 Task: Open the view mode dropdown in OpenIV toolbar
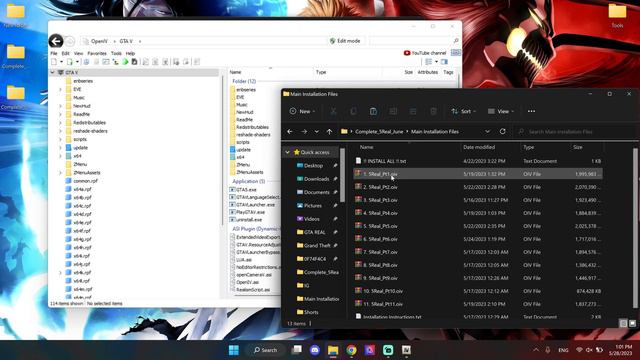tap(436, 62)
